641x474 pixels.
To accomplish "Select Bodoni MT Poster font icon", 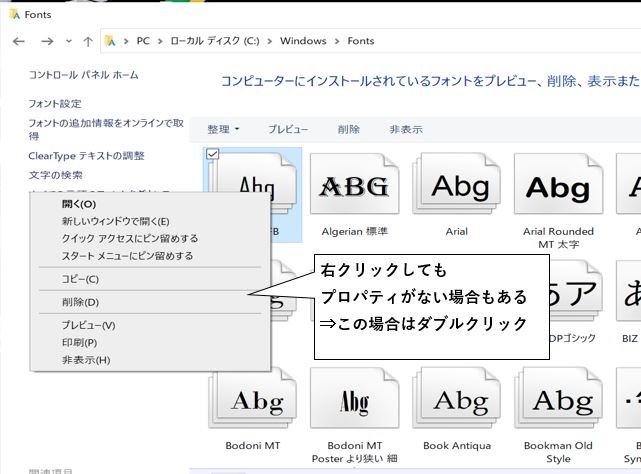I will coord(355,401).
